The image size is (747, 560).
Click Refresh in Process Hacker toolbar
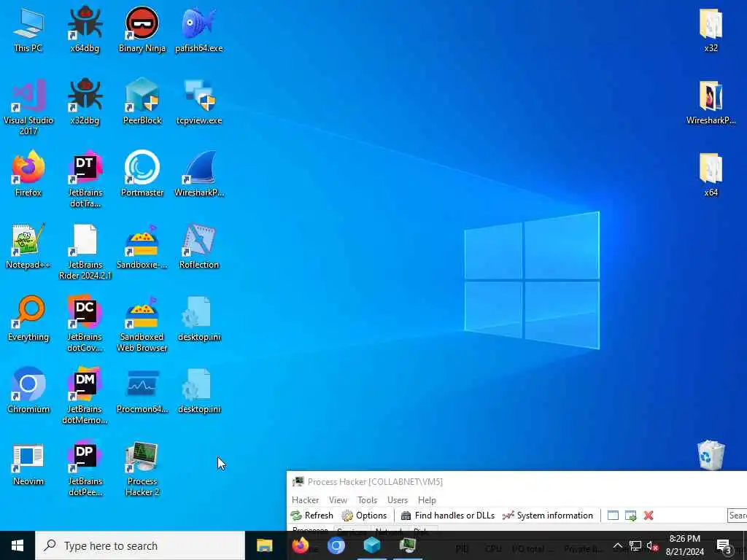[312, 516]
